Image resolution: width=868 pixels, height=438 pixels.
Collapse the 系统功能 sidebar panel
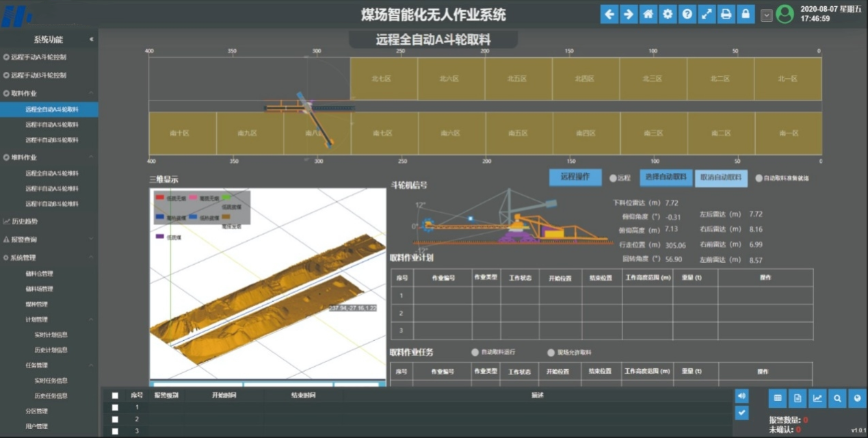click(92, 40)
